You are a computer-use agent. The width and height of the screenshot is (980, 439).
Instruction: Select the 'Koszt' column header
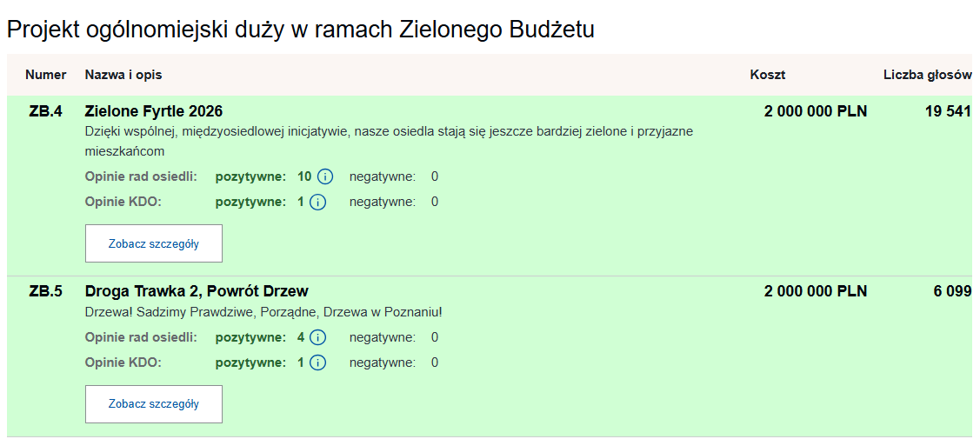click(768, 75)
